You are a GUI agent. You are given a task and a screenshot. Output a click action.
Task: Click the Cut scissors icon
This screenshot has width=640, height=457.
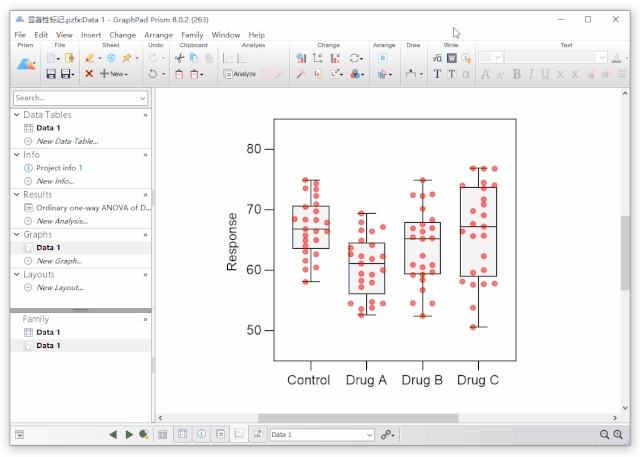[180, 58]
